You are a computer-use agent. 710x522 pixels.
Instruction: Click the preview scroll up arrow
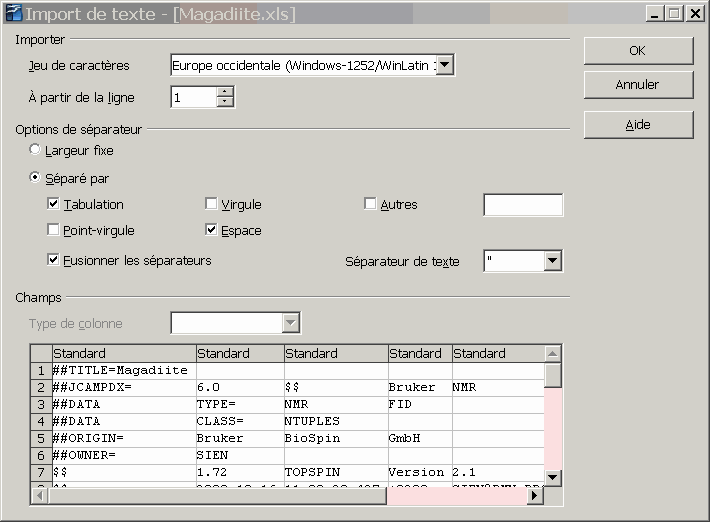[552, 354]
